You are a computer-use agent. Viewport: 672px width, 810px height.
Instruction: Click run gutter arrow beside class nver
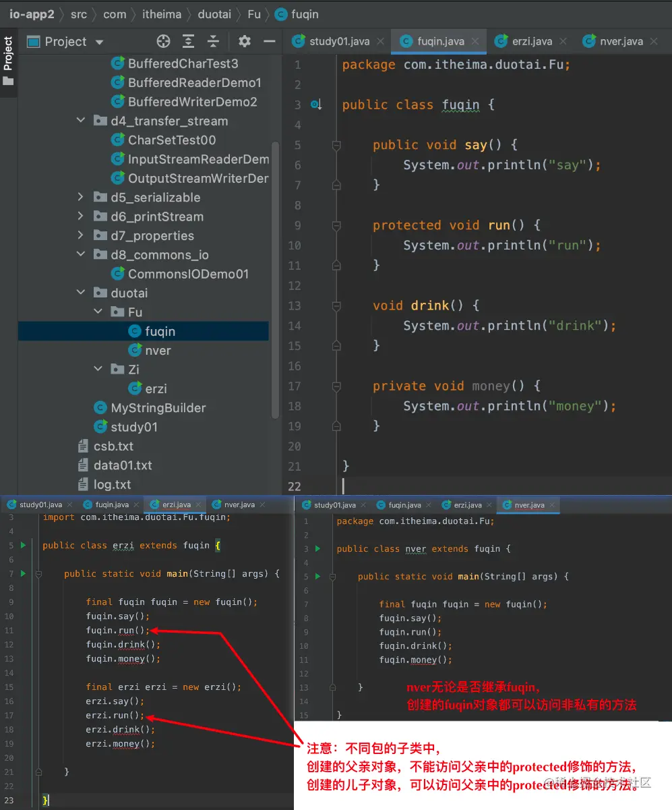click(x=317, y=548)
